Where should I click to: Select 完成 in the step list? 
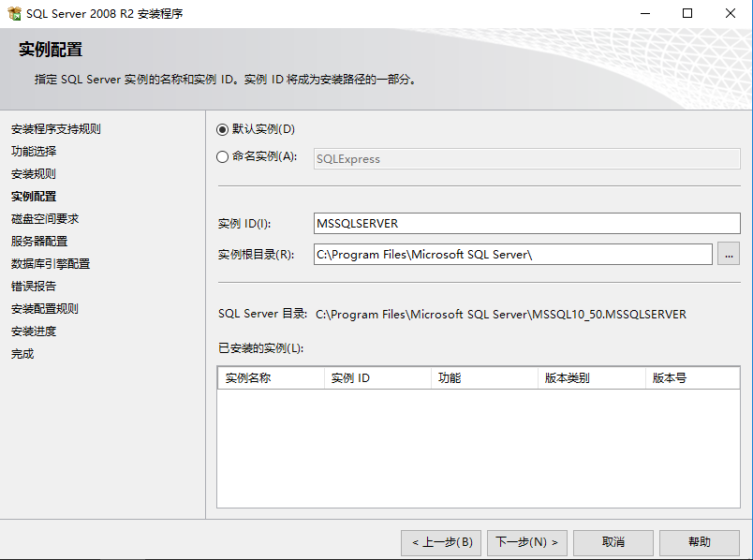22,354
